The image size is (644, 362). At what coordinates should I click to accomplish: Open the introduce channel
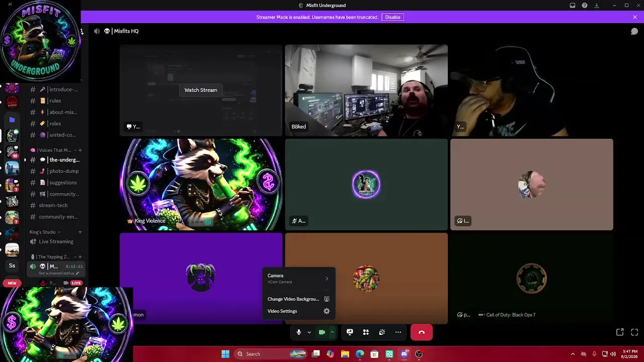click(x=56, y=89)
